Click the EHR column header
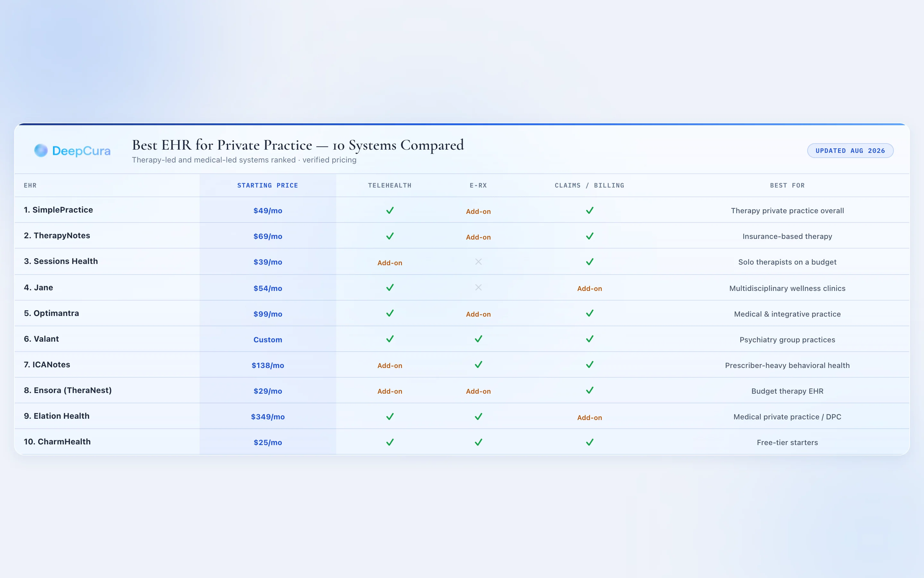 [30, 185]
